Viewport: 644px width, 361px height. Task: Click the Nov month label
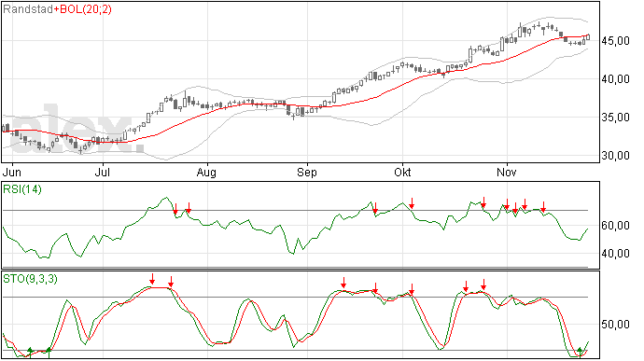(507, 172)
